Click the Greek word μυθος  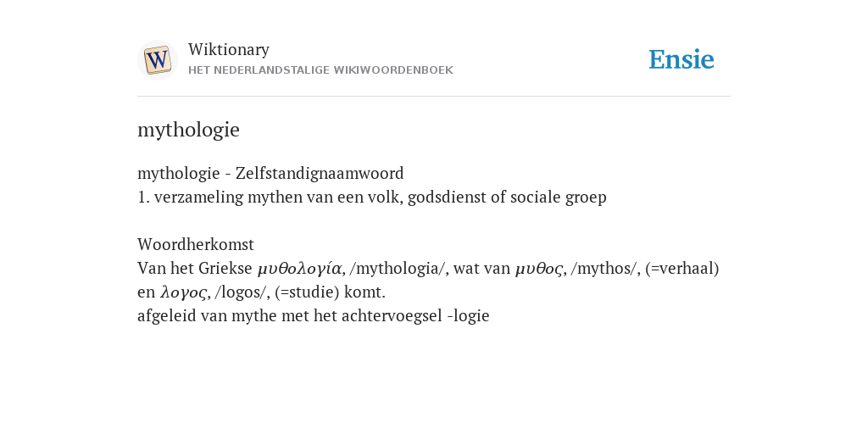click(538, 269)
